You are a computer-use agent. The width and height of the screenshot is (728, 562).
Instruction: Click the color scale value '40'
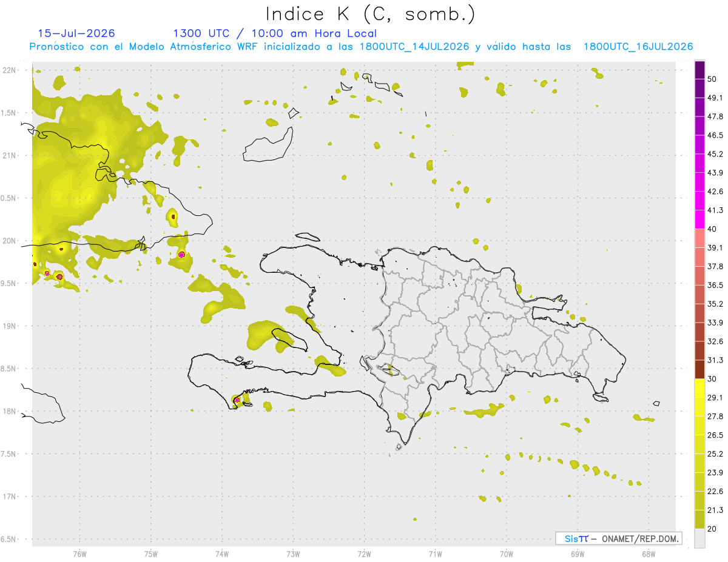(713, 229)
